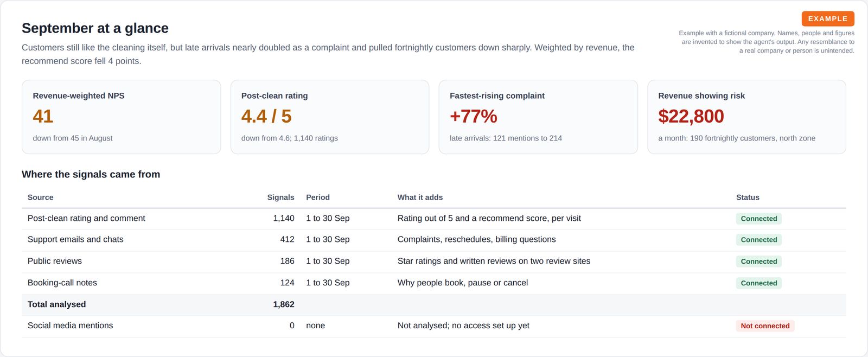Click the 1,140 signals cell
The width and height of the screenshot is (868, 357).
[x=284, y=218]
